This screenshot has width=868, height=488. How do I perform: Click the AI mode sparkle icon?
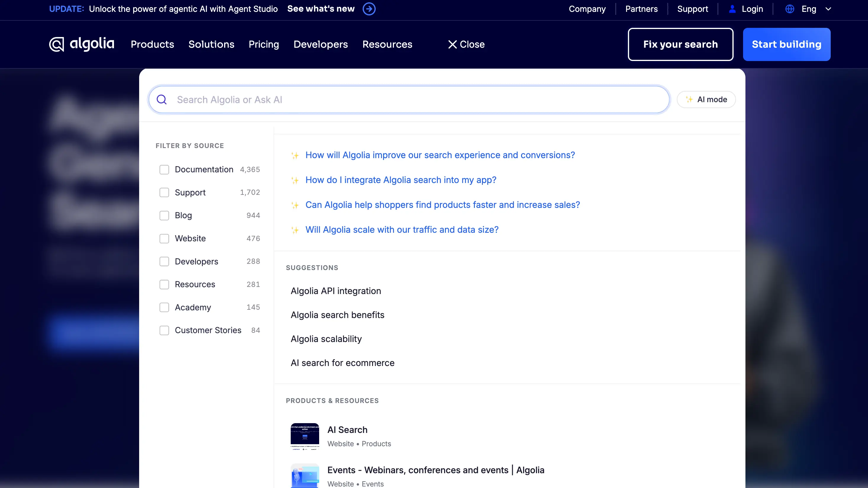[689, 99]
